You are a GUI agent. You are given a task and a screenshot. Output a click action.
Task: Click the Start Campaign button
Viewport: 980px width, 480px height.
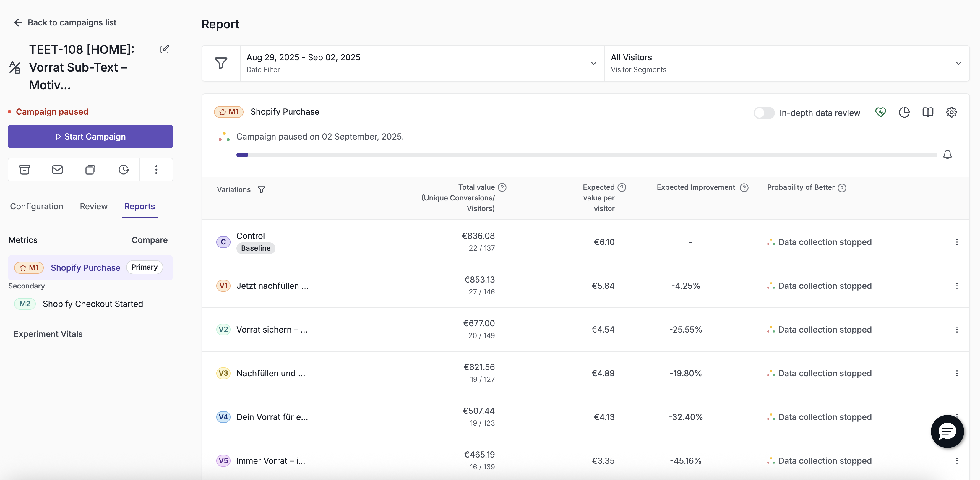[x=90, y=137]
